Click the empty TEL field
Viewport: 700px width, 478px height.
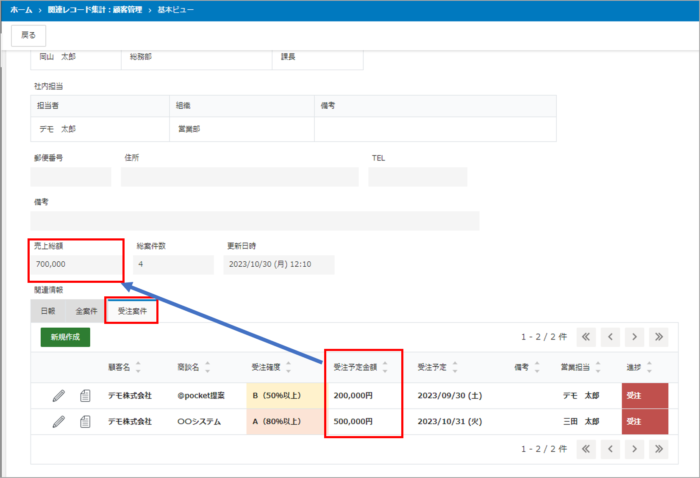coord(418,177)
